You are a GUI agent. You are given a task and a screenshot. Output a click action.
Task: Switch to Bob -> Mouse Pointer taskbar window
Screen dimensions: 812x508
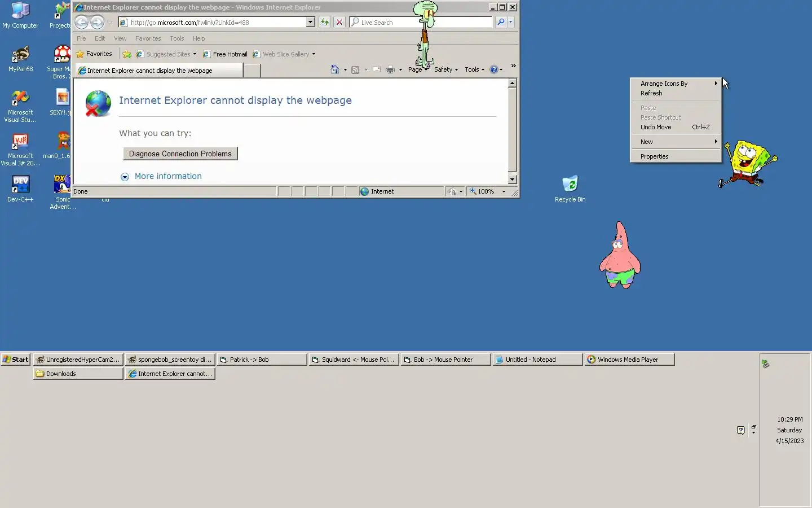coord(446,360)
